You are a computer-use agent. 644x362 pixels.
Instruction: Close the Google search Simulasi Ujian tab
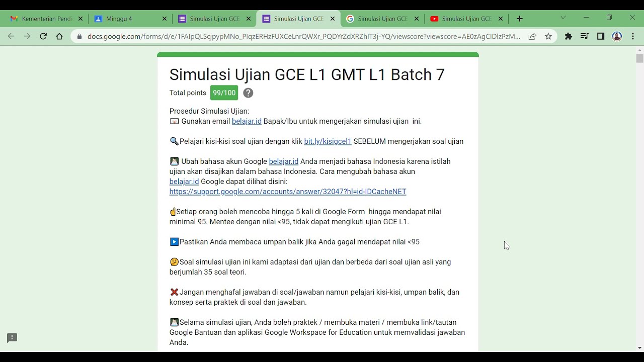point(417,19)
